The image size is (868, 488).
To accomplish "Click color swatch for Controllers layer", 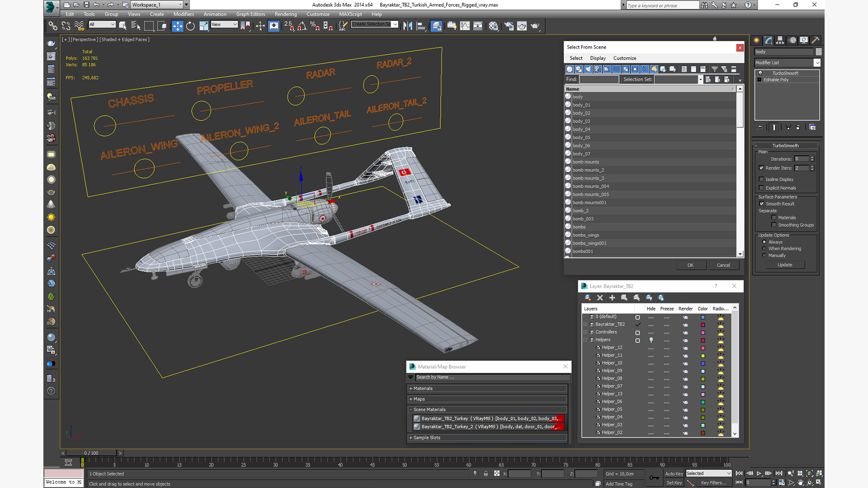I will click(703, 333).
